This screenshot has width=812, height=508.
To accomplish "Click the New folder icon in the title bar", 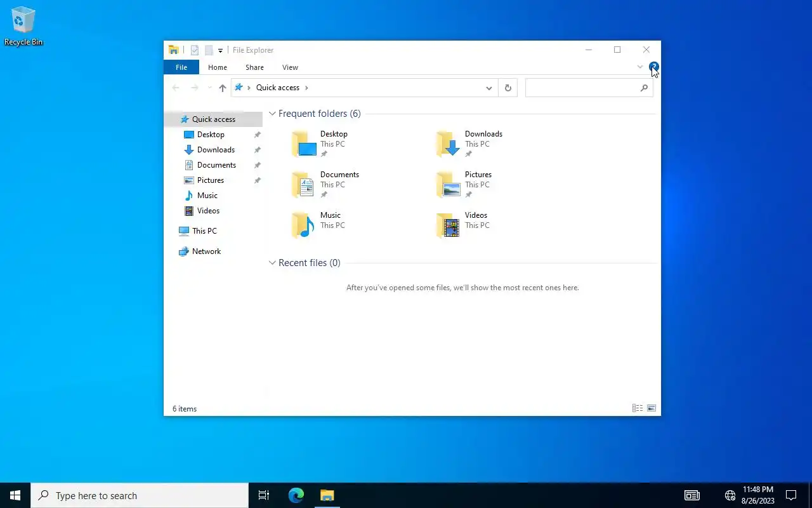I will click(208, 50).
